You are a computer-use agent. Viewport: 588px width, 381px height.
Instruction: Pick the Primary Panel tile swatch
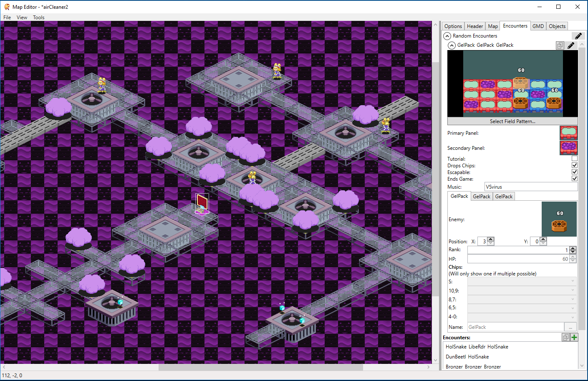click(x=568, y=133)
